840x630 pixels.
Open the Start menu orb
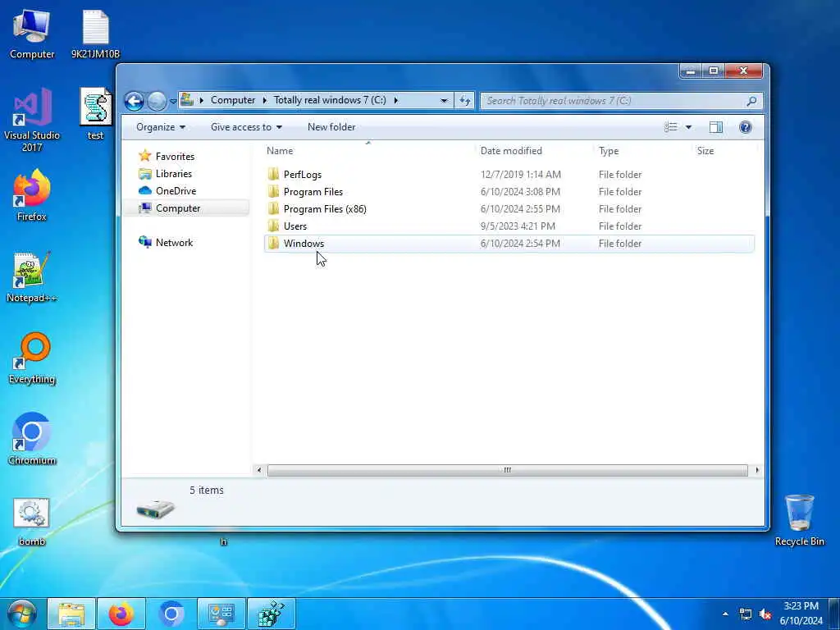(22, 614)
